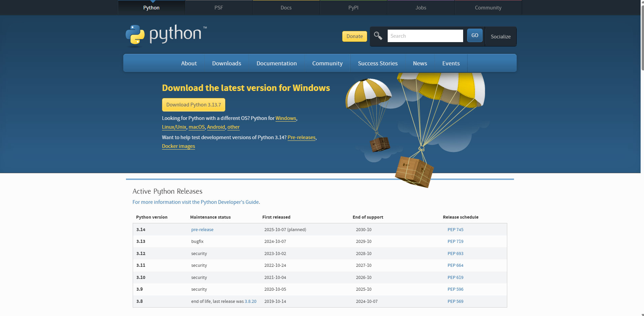644x316 pixels.
Task: Click Download Python 3.13.7
Action: pyautogui.click(x=193, y=105)
